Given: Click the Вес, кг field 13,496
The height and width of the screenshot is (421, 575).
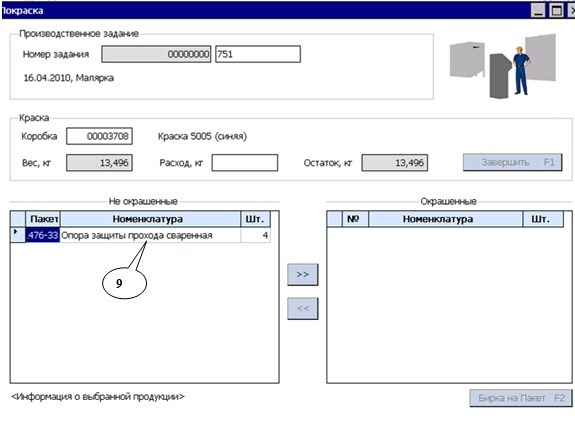Looking at the screenshot, I should [99, 163].
